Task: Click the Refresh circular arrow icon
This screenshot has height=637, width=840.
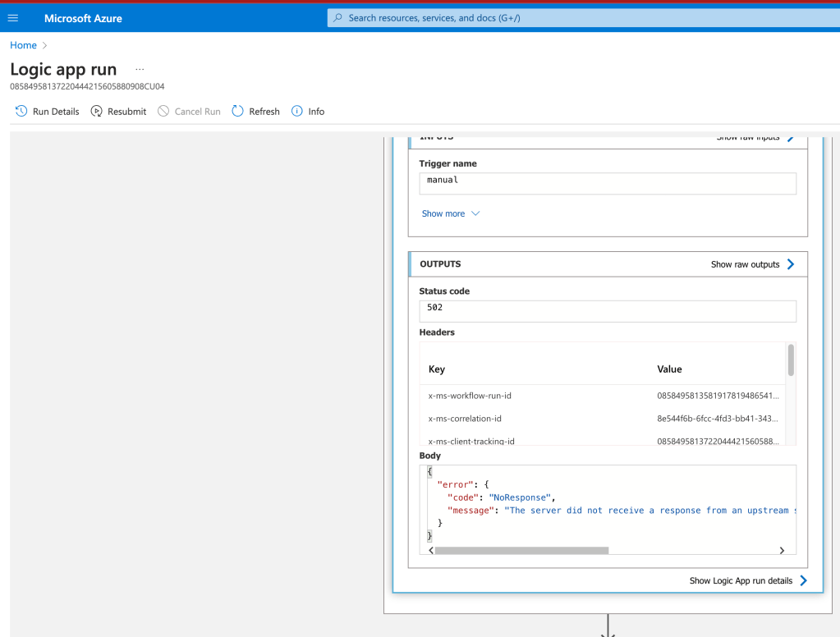Action: point(237,111)
